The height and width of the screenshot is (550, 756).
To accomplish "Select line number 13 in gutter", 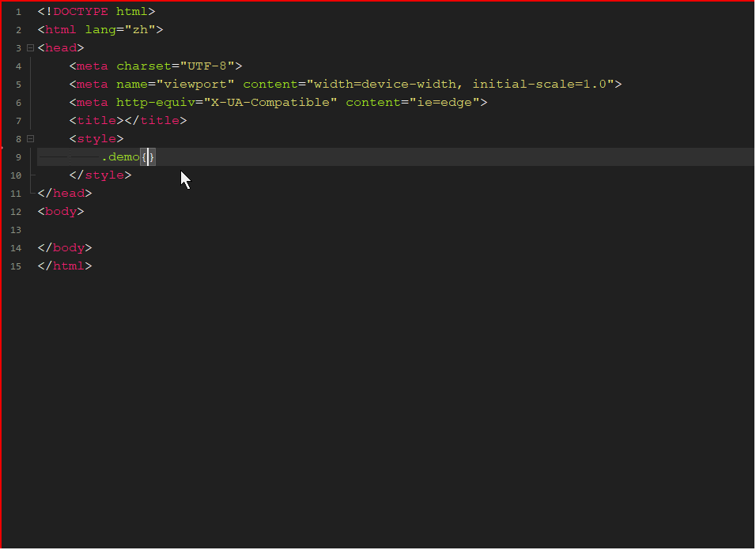I will tap(16, 230).
